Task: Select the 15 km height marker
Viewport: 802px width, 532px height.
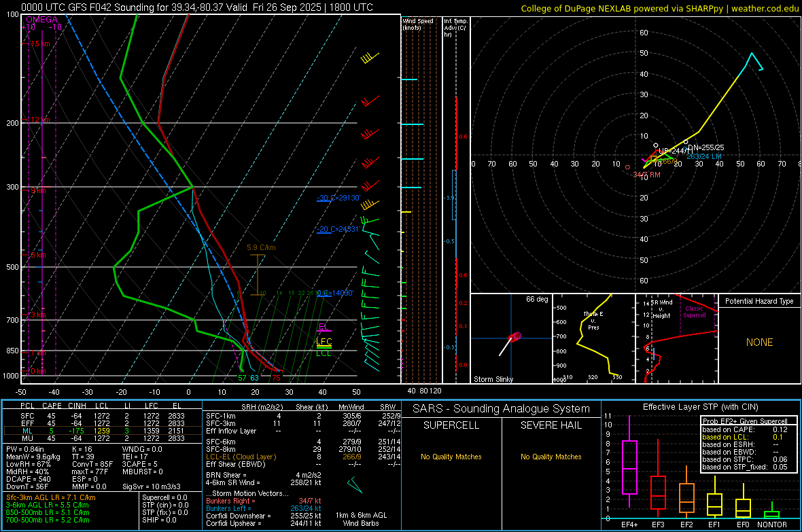Action: pyautogui.click(x=39, y=43)
